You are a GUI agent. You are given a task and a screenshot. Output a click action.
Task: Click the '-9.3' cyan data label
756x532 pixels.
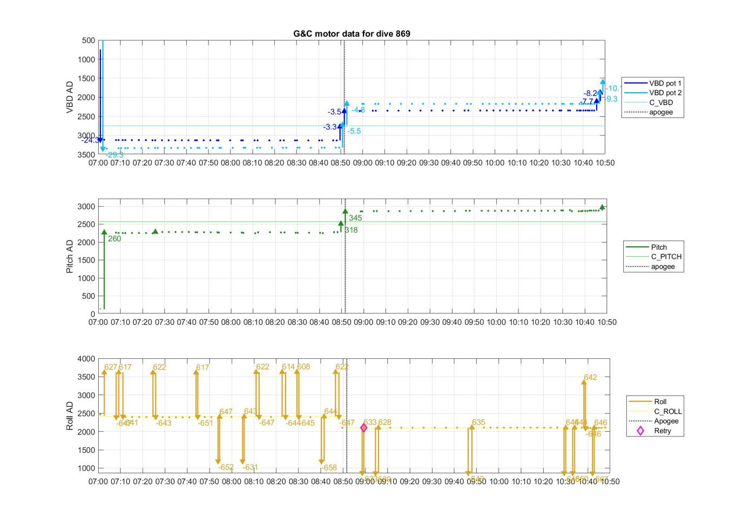click(611, 99)
